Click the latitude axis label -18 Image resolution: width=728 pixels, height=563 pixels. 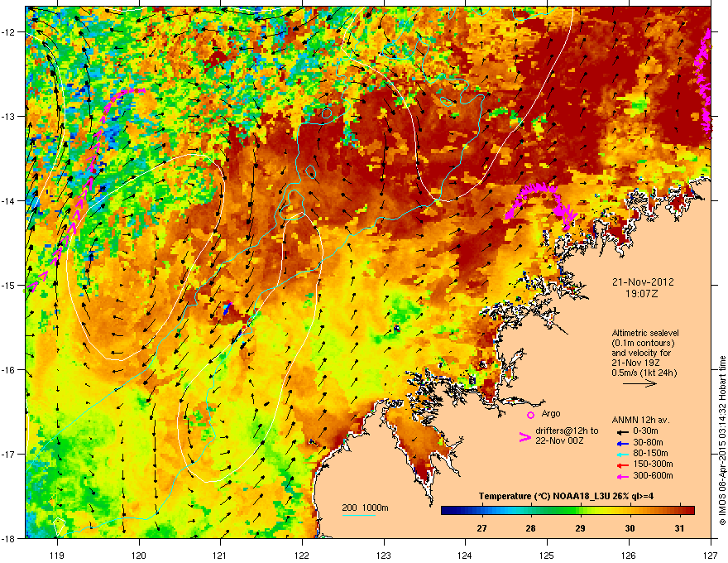pyautogui.click(x=9, y=538)
